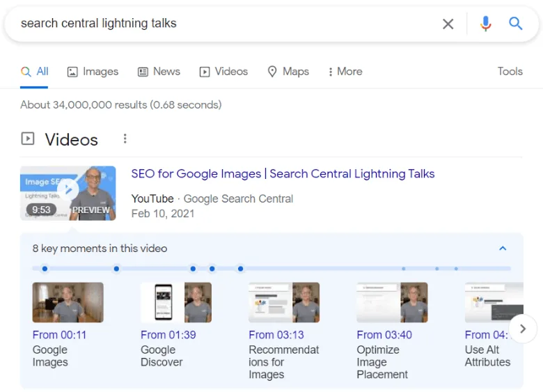This screenshot has width=543, height=392.
Task: Click the From 00:11 timestamp link
Action: pos(59,334)
